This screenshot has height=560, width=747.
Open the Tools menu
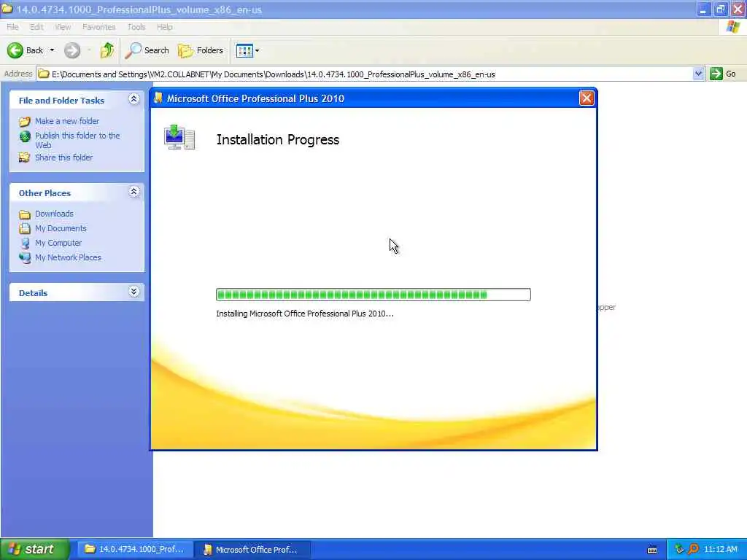coord(136,27)
